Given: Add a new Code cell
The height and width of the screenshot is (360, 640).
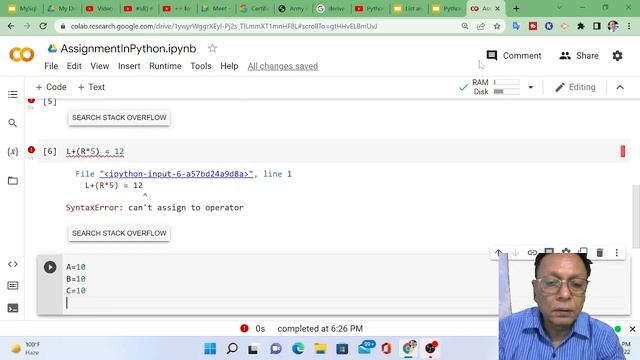Looking at the screenshot, I should (x=51, y=87).
